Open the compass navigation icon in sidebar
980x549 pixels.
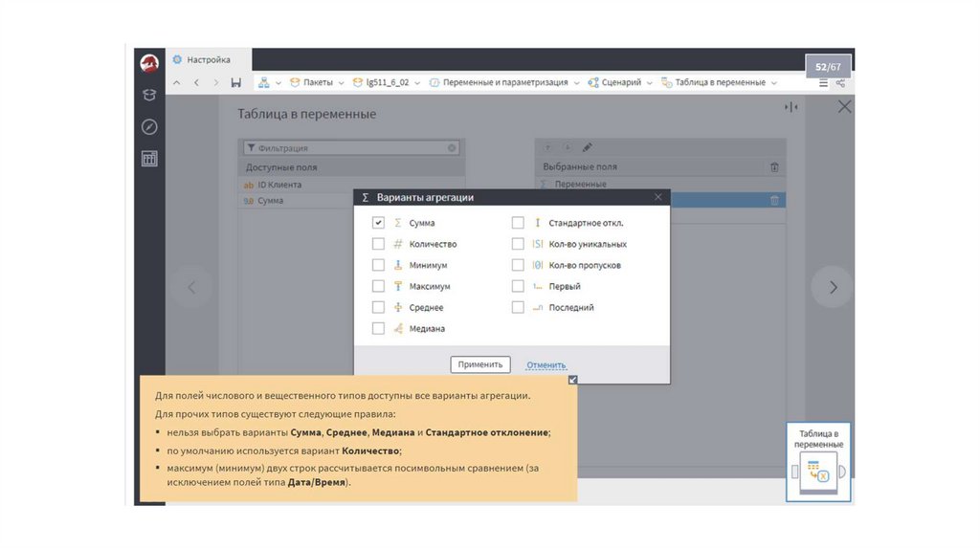pyautogui.click(x=149, y=126)
